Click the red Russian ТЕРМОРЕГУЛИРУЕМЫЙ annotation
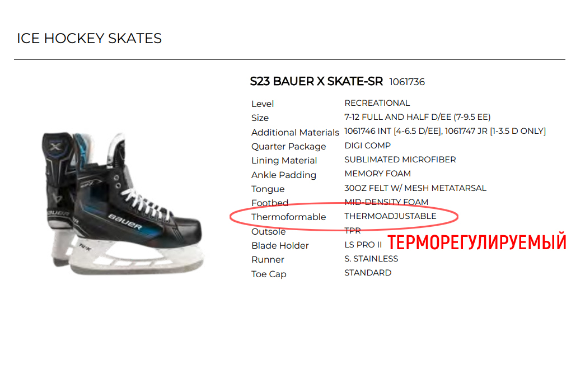The width and height of the screenshot is (571, 392). [477, 242]
